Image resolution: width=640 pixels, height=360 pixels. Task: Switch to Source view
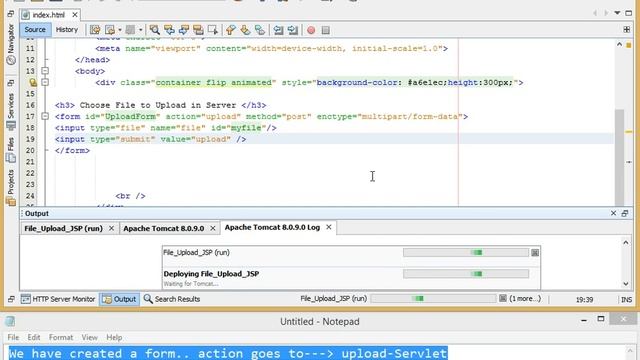pos(35,29)
